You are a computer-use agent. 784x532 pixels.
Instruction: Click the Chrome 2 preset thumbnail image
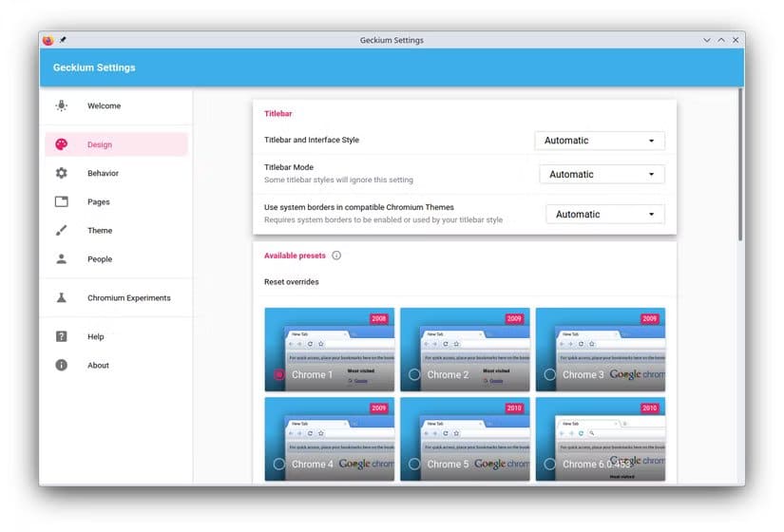tap(465, 350)
